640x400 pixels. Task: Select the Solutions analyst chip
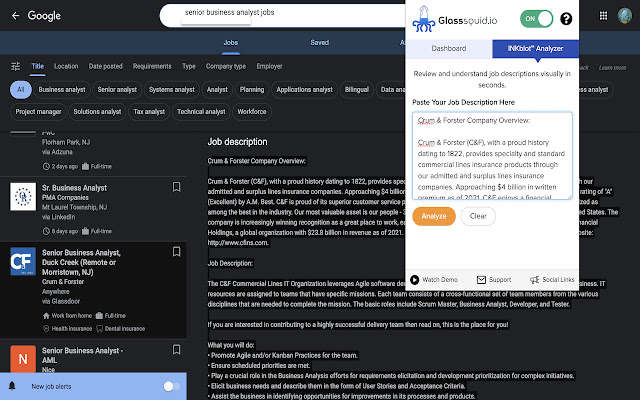(97, 112)
